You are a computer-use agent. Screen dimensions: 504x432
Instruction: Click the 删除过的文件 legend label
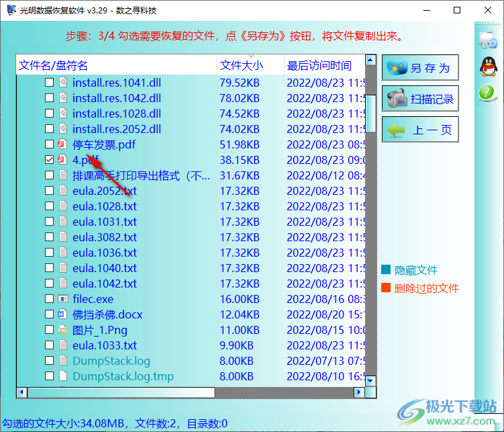coord(426,288)
